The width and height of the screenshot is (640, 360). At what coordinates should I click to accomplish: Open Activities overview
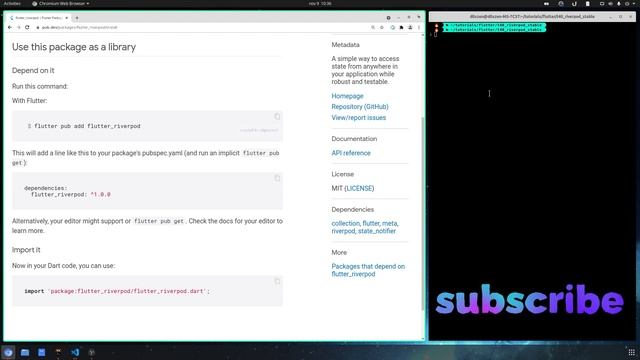[12, 4]
